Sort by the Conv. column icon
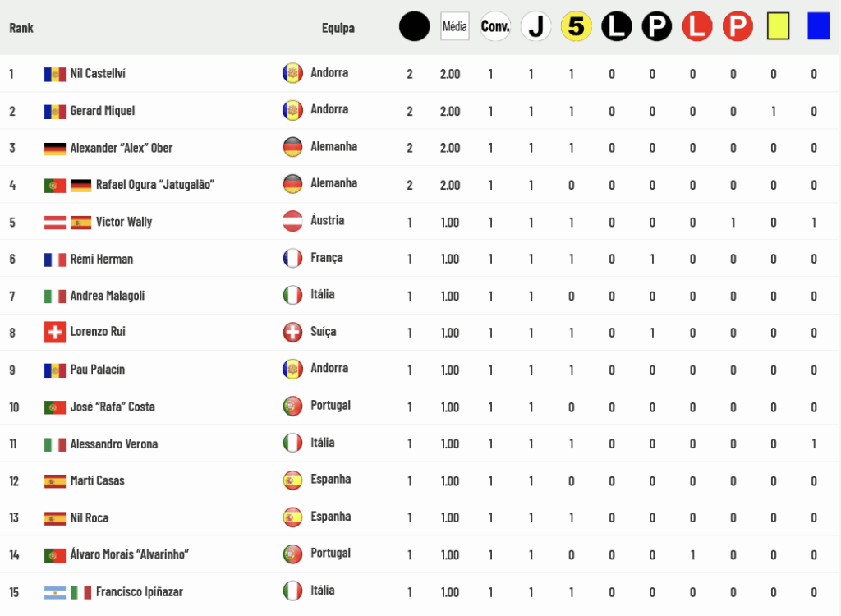This screenshot has width=841, height=616. pos(495,26)
